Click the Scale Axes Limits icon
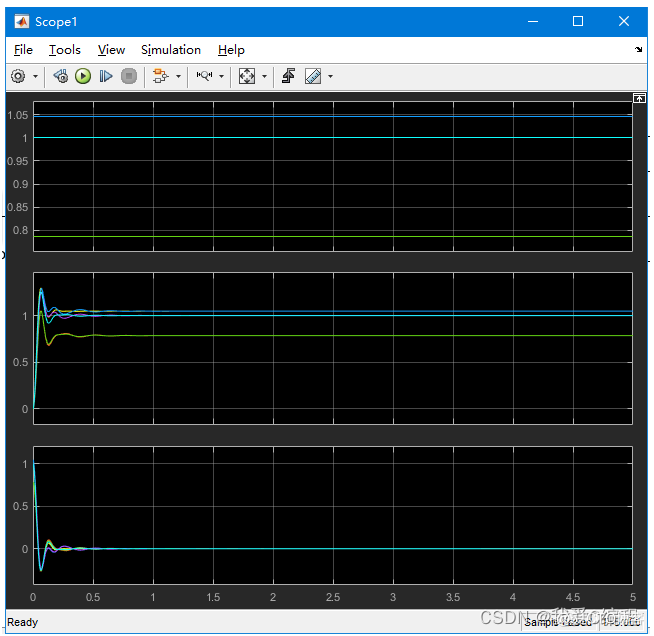The image size is (654, 636). [x=247, y=76]
